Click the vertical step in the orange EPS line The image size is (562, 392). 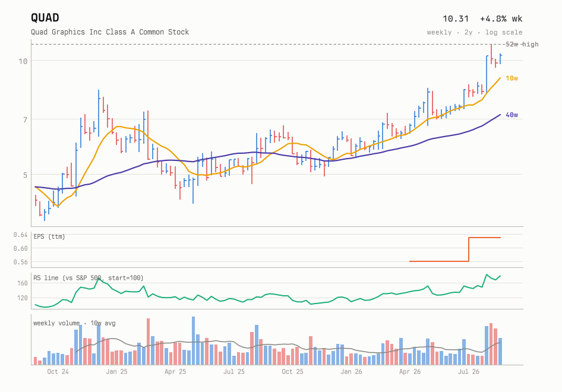pyautogui.click(x=469, y=249)
